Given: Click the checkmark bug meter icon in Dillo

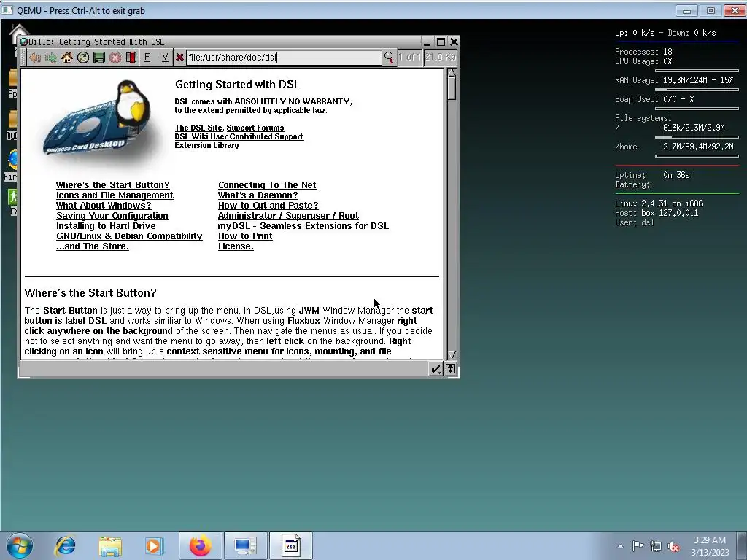Looking at the screenshot, I should 436,368.
